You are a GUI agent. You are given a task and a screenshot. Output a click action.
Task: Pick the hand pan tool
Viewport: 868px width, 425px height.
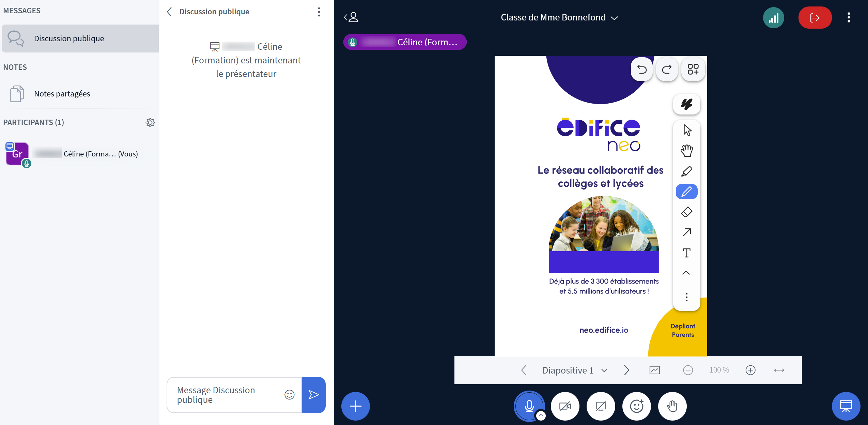click(x=686, y=151)
